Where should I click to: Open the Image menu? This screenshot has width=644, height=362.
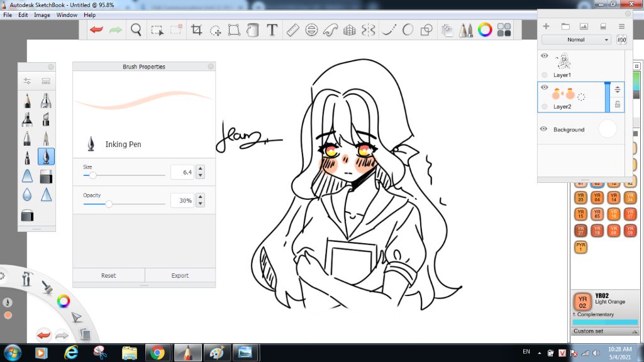click(42, 15)
